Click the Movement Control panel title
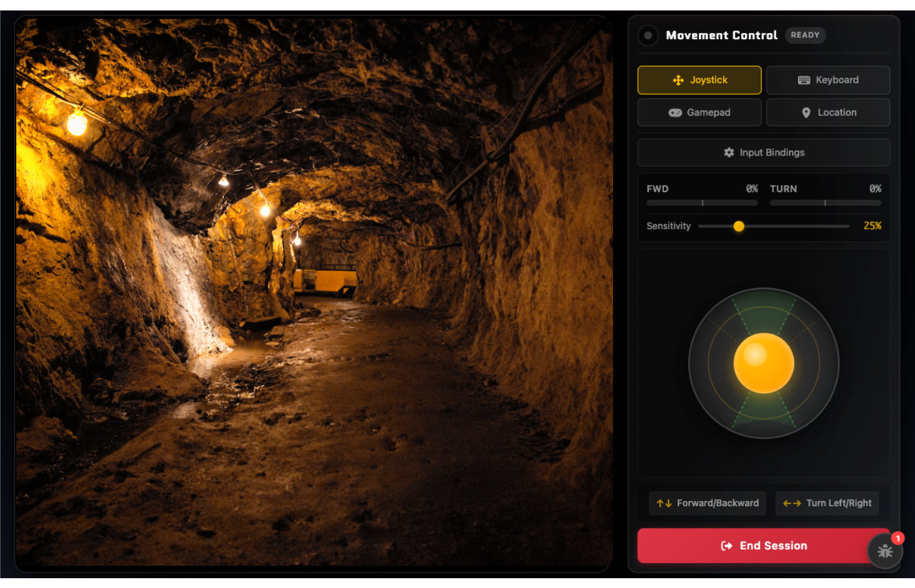This screenshot has width=915, height=588. pos(721,35)
